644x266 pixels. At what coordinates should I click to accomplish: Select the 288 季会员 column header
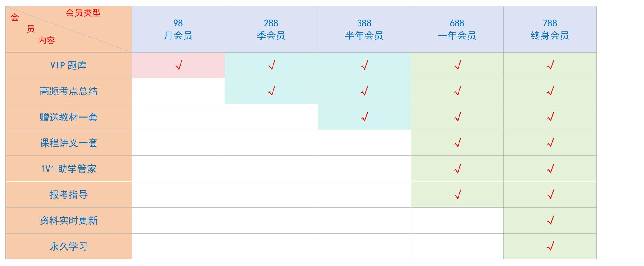pos(271,29)
